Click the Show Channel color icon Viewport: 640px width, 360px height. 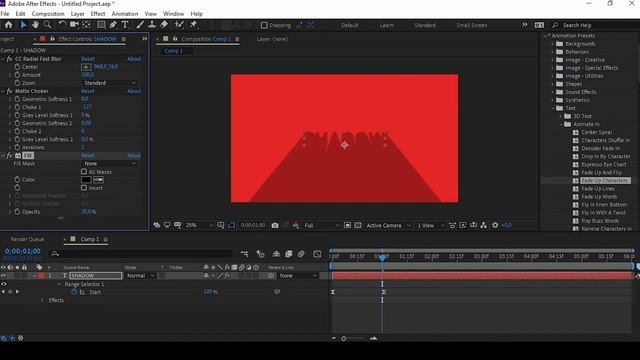coord(296,225)
